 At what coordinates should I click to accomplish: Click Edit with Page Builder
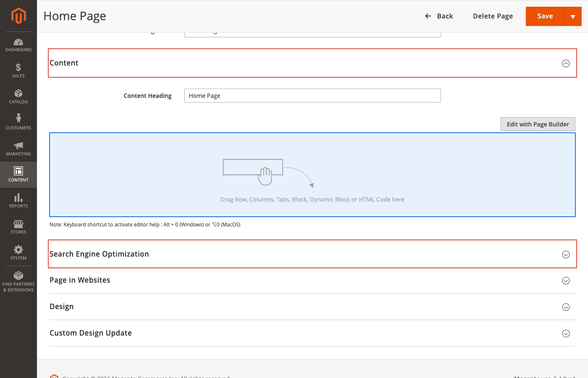[538, 124]
